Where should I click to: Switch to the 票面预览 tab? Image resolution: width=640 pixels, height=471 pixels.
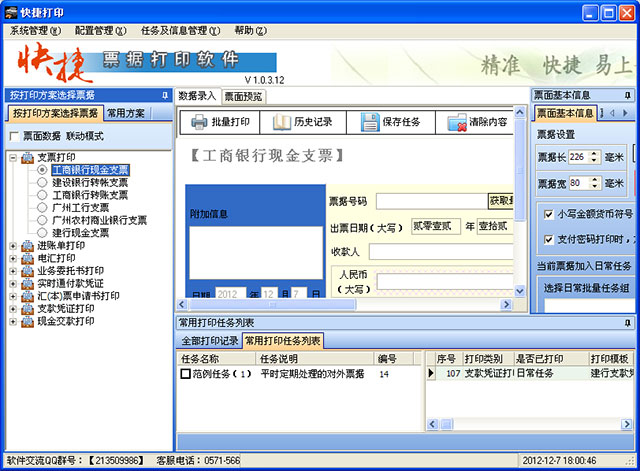244,96
